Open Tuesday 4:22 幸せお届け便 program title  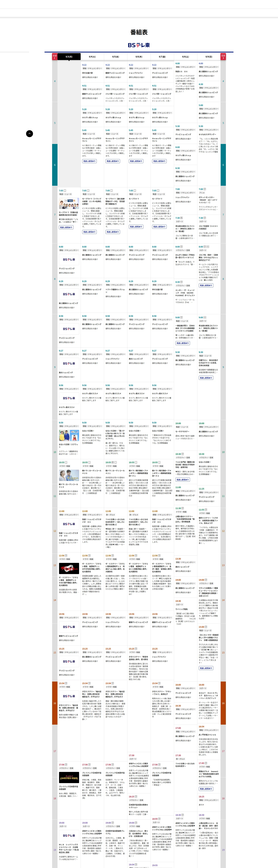(x=87, y=73)
